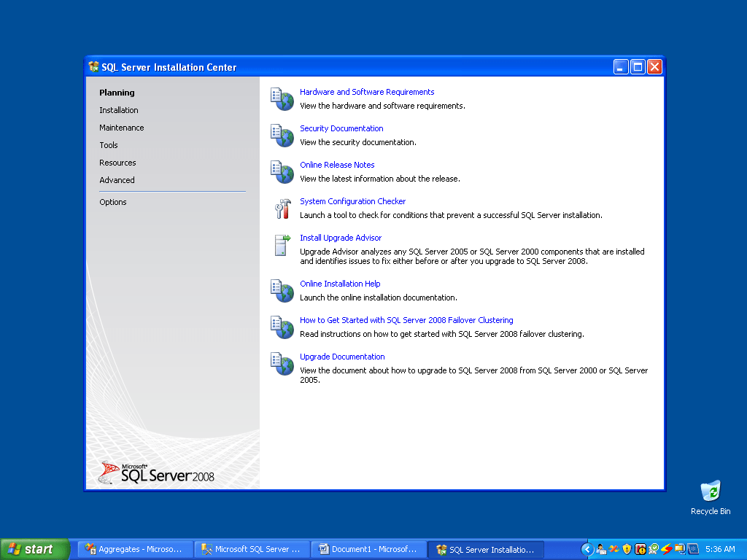Go to the Tools section
Image resolution: width=747 pixels, height=560 pixels.
pyautogui.click(x=108, y=145)
